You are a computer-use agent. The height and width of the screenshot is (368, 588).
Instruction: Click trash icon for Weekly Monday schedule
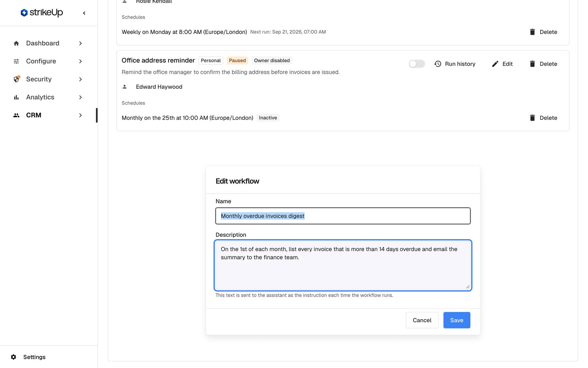532,32
